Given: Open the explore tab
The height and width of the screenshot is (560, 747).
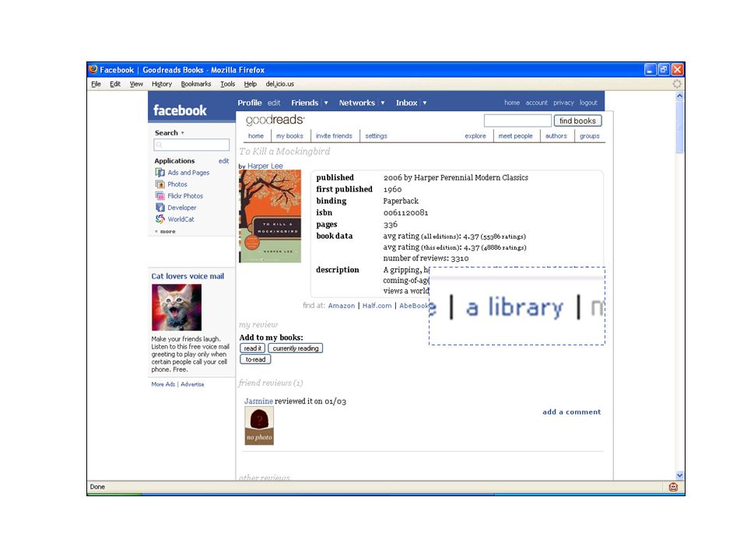Looking at the screenshot, I should tap(475, 135).
